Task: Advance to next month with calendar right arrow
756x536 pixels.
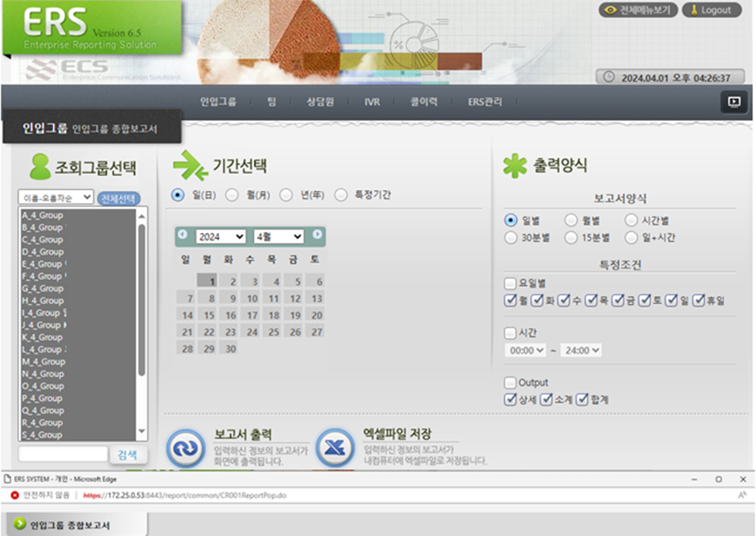Action: pos(317,235)
